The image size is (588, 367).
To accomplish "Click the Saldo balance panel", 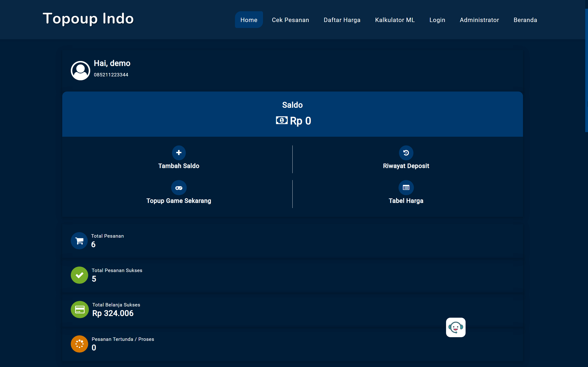I will coord(293,114).
